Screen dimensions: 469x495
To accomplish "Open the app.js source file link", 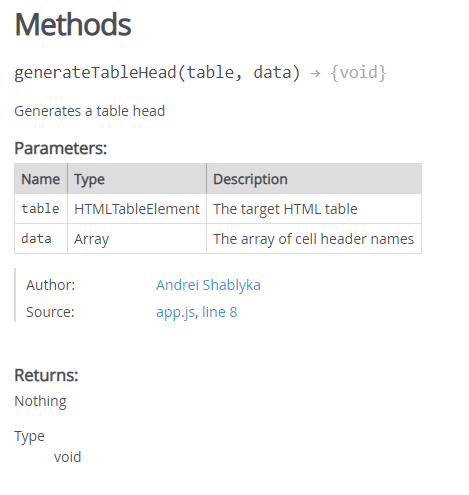I will tap(175, 312).
